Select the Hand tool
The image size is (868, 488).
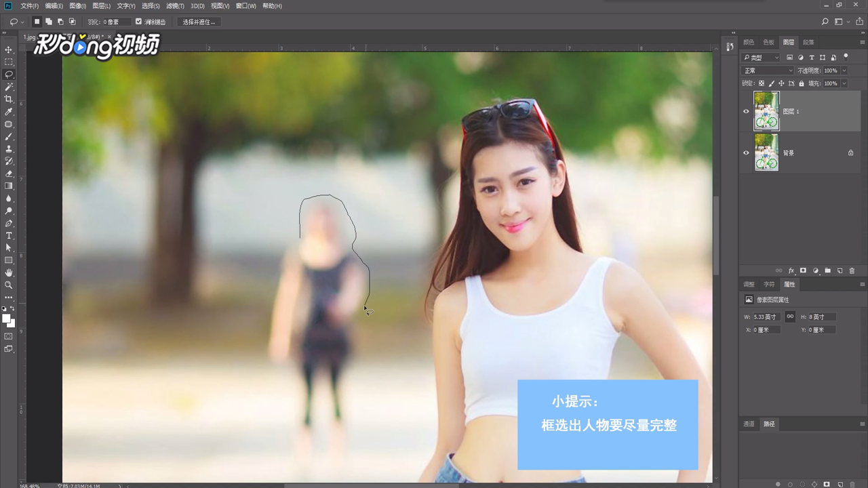point(9,272)
